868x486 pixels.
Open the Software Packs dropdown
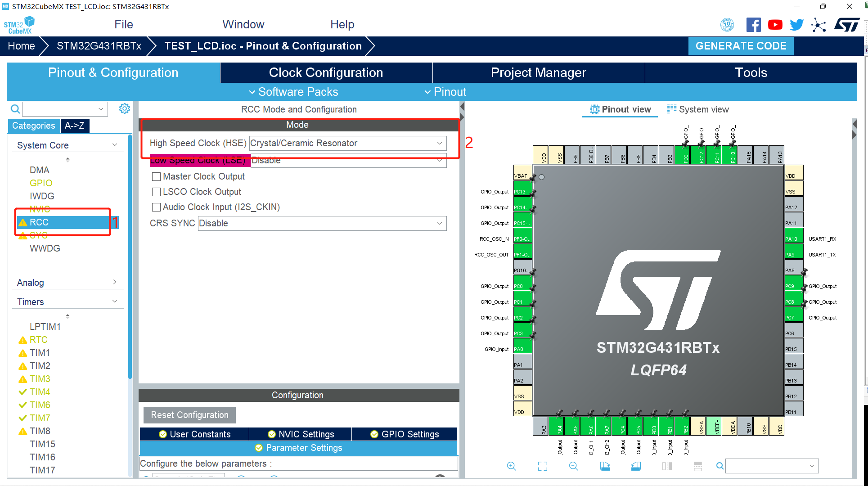point(293,92)
